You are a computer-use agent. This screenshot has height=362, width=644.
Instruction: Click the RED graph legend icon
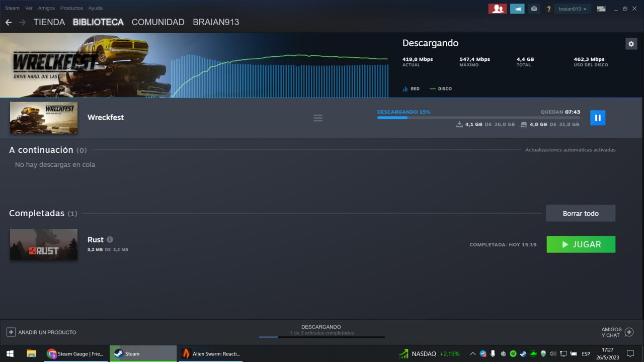(x=406, y=89)
